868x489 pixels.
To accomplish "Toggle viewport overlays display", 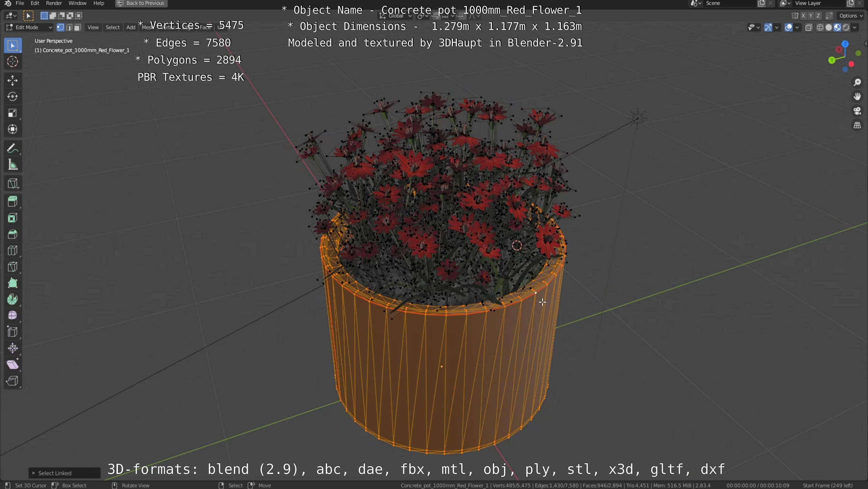I will 788,28.
